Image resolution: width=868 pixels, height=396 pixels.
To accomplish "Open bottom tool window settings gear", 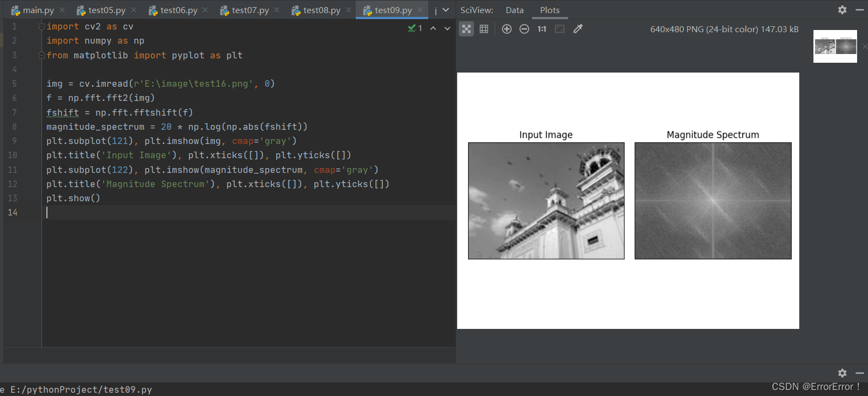I will [x=842, y=373].
